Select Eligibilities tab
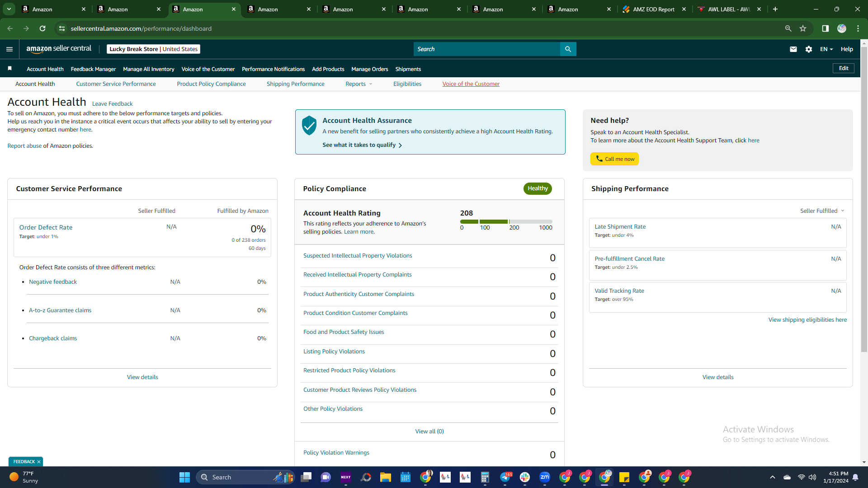The image size is (868, 488). (x=407, y=84)
